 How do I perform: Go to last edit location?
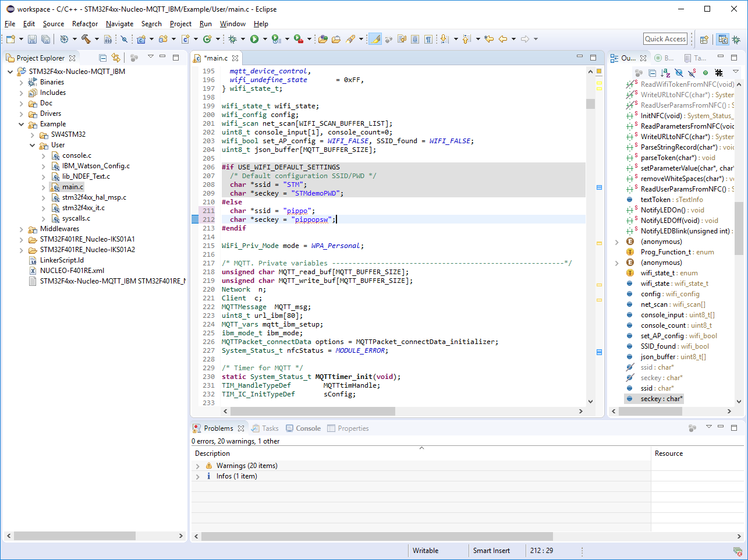(x=489, y=39)
